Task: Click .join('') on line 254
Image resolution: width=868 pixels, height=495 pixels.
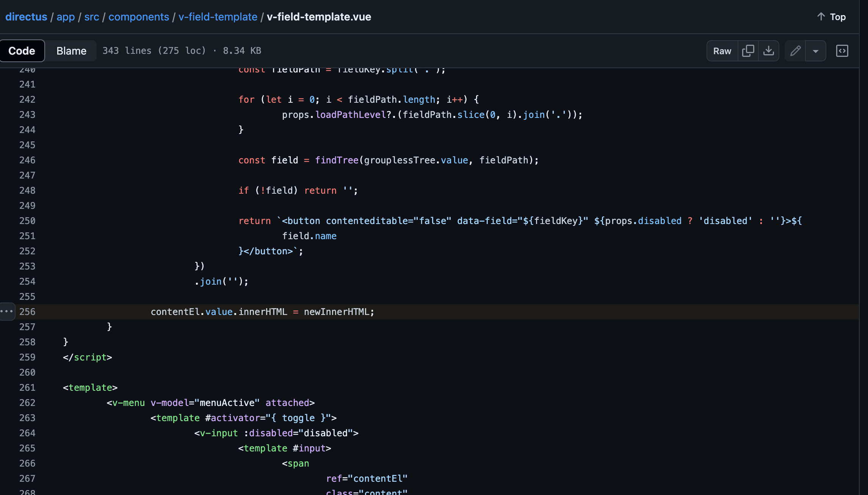Action: click(x=221, y=281)
